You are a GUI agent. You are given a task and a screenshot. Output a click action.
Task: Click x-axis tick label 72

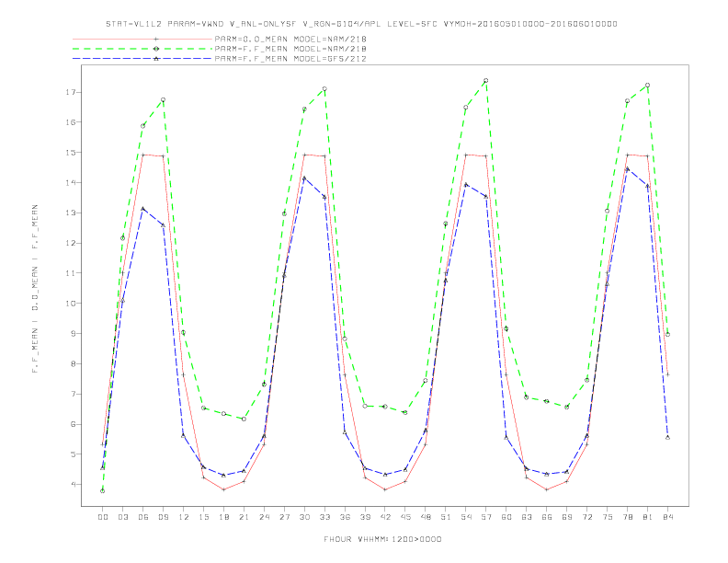pyautogui.click(x=586, y=517)
